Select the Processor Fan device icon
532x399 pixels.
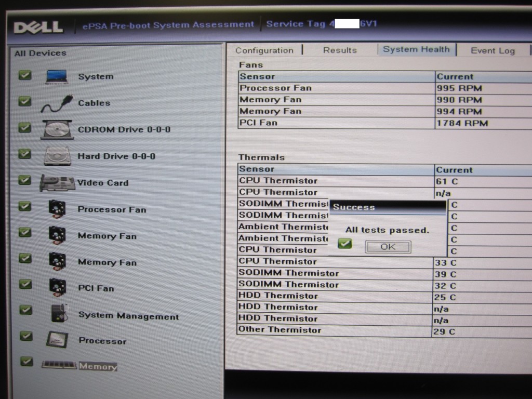(x=57, y=209)
